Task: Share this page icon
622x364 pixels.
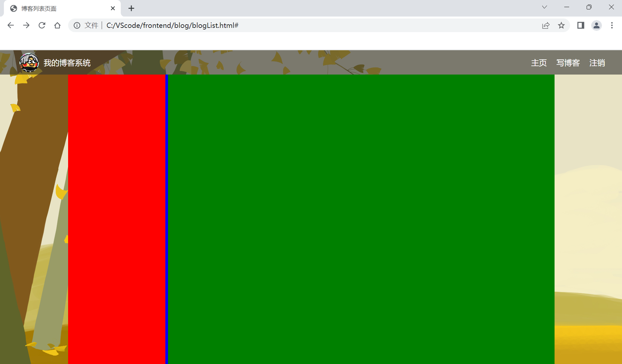Action: pos(546,25)
